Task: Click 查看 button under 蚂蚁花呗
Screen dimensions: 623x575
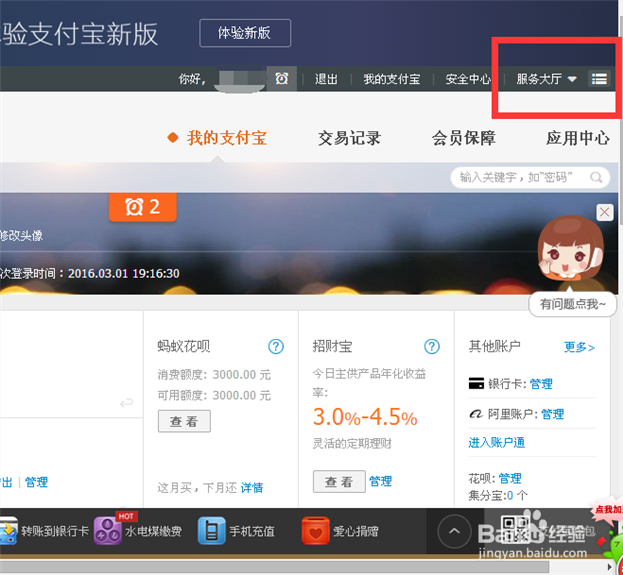Action: [x=184, y=421]
